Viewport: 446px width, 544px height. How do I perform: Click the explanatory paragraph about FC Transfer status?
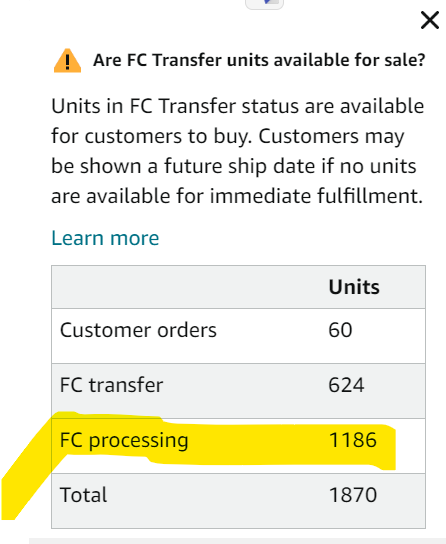[x=238, y=151]
